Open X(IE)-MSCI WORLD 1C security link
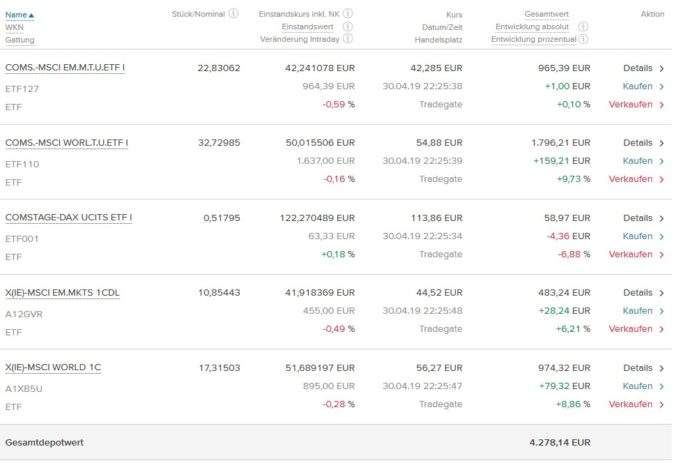 [x=53, y=367]
